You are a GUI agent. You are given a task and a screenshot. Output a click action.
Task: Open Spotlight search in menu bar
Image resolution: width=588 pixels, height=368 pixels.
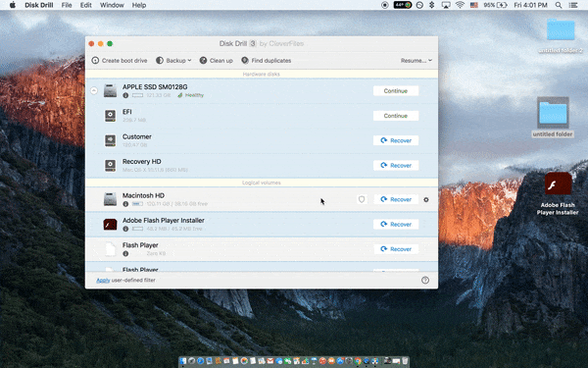coord(559,5)
